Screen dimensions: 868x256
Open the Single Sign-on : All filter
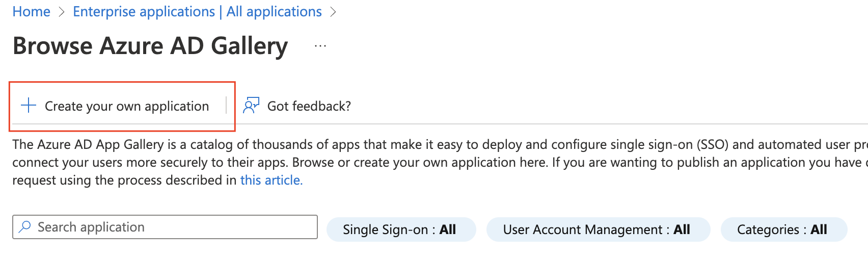pyautogui.click(x=401, y=229)
